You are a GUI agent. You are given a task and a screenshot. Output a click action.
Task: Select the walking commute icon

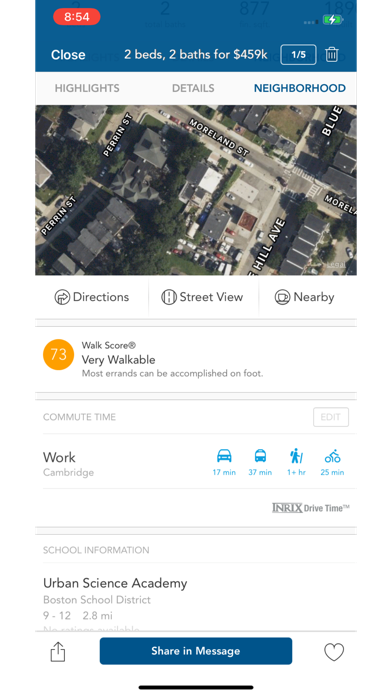pos(296,456)
